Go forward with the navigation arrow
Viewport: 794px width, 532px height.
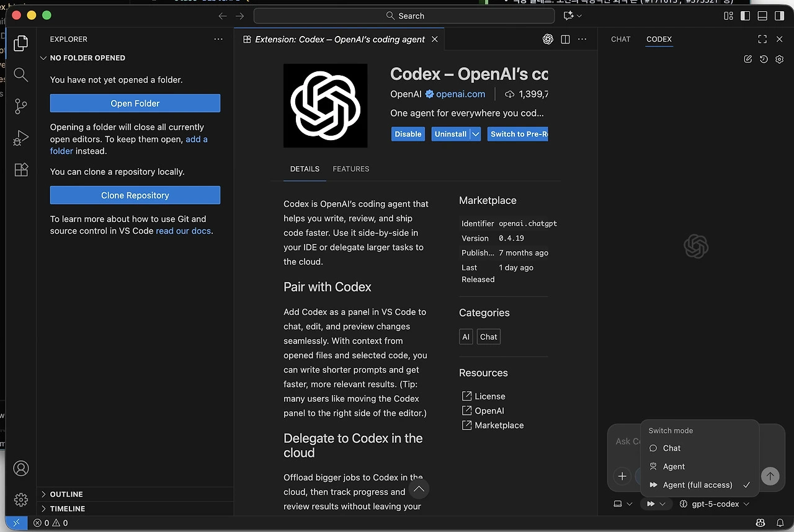tap(240, 16)
